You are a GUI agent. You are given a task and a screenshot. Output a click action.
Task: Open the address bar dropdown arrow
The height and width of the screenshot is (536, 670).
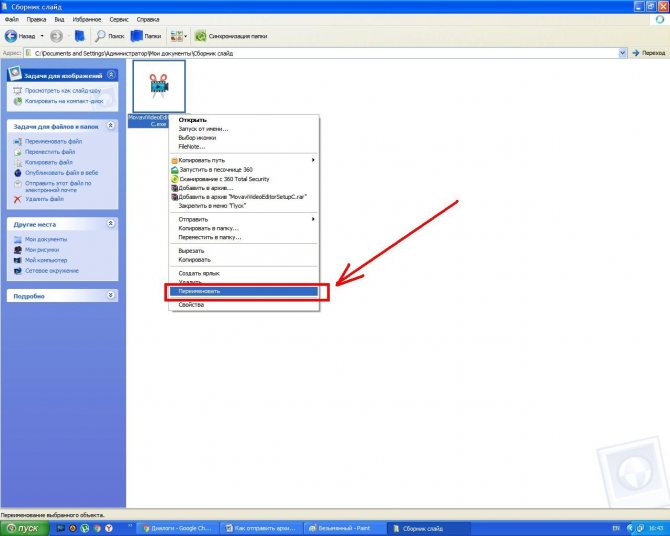pos(623,52)
